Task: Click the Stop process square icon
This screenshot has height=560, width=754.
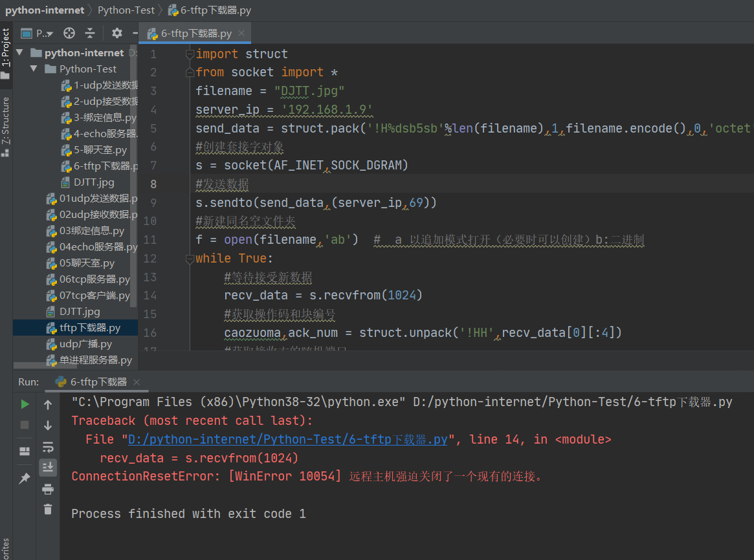Action: pos(25,425)
